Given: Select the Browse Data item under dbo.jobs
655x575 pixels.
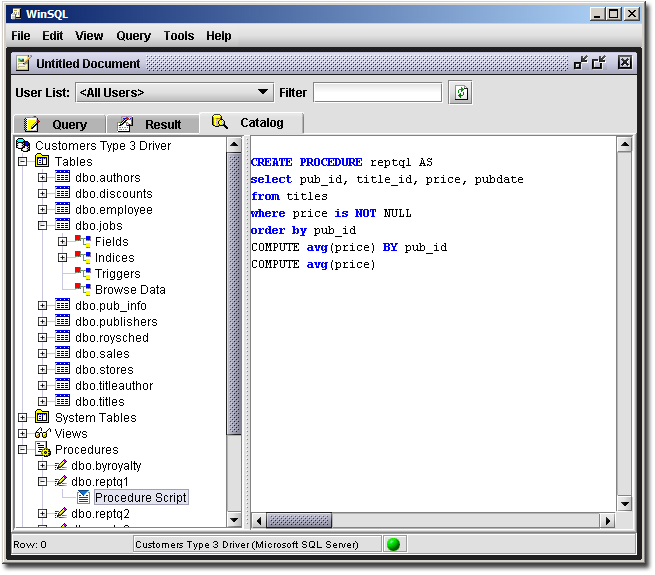Looking at the screenshot, I should point(130,290).
